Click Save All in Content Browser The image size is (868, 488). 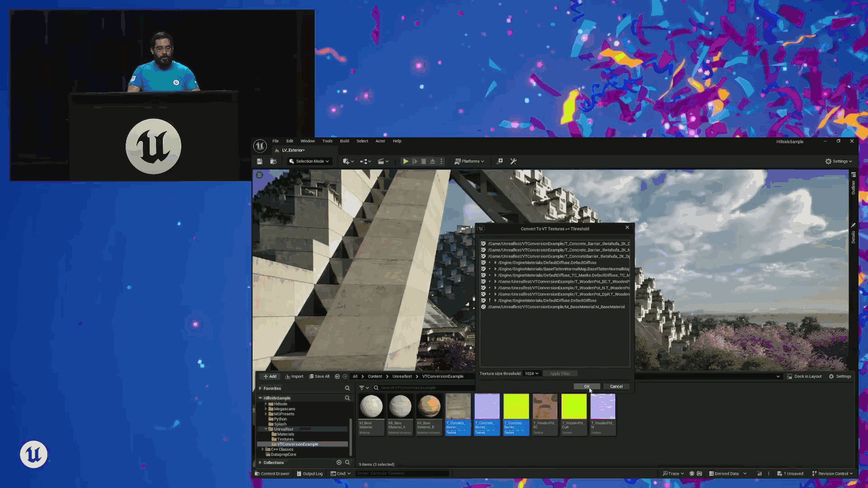click(320, 376)
